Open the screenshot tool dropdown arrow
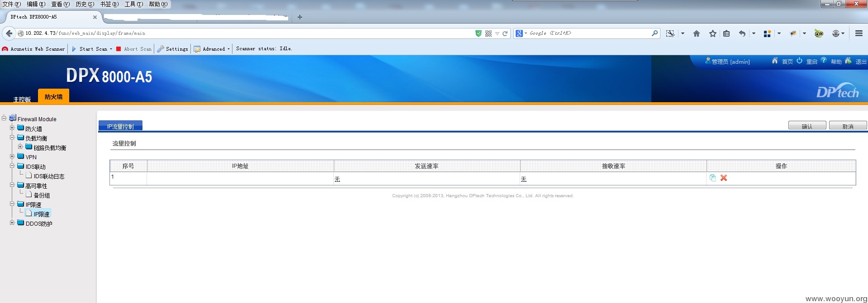 click(683, 33)
